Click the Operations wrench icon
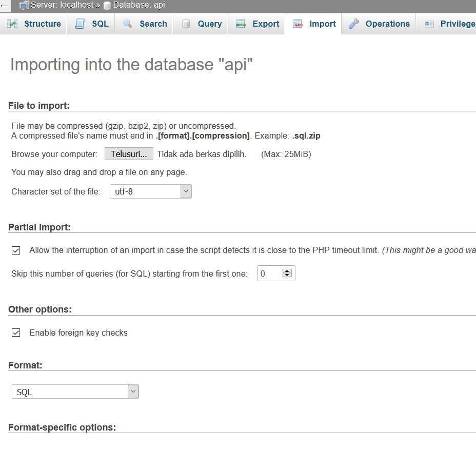 point(354,24)
